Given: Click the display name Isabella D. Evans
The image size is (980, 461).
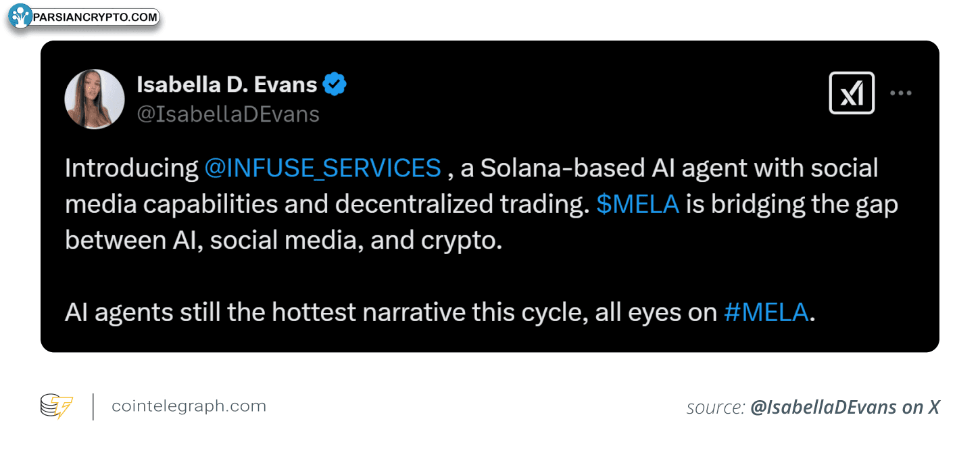Looking at the screenshot, I should click(x=227, y=84).
